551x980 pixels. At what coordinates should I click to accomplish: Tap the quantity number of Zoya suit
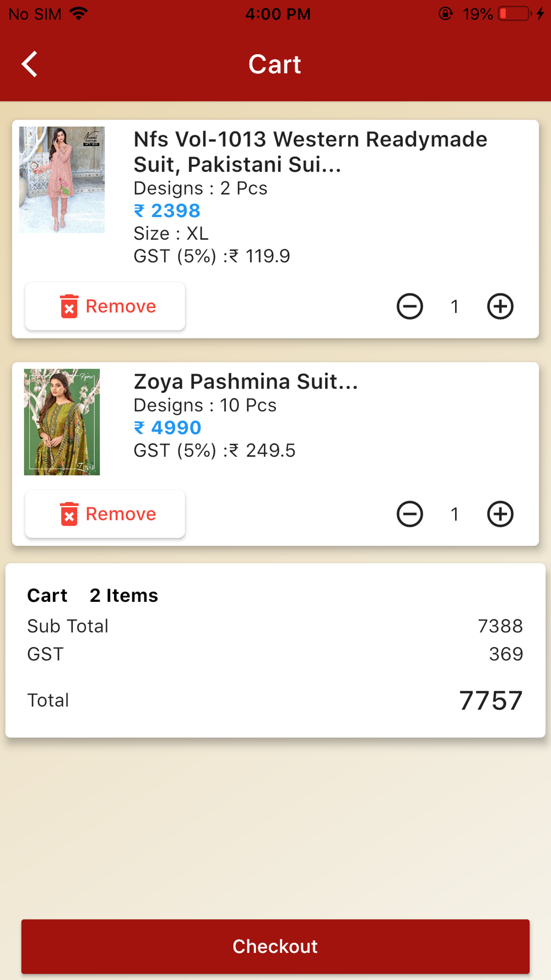pos(455,514)
